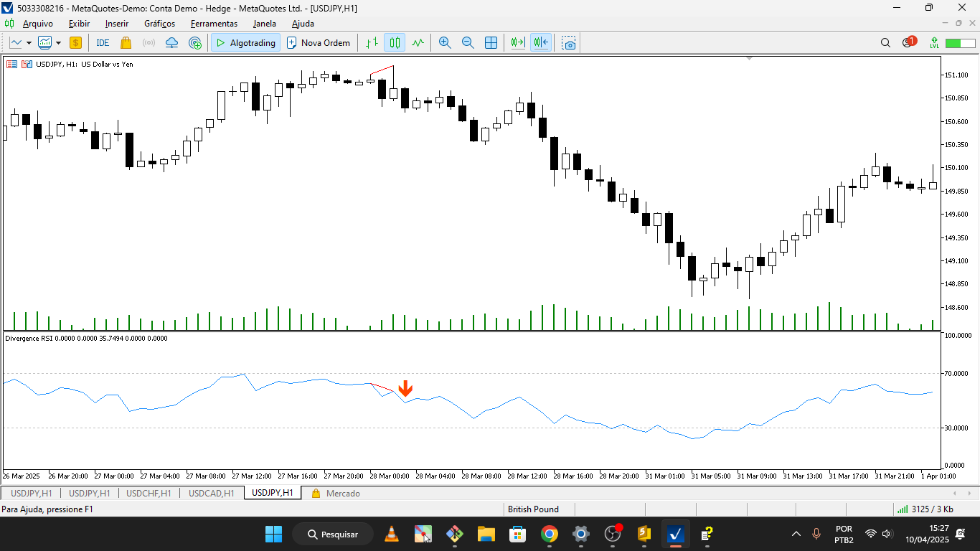Open the tile windows grid icon

point(491,42)
